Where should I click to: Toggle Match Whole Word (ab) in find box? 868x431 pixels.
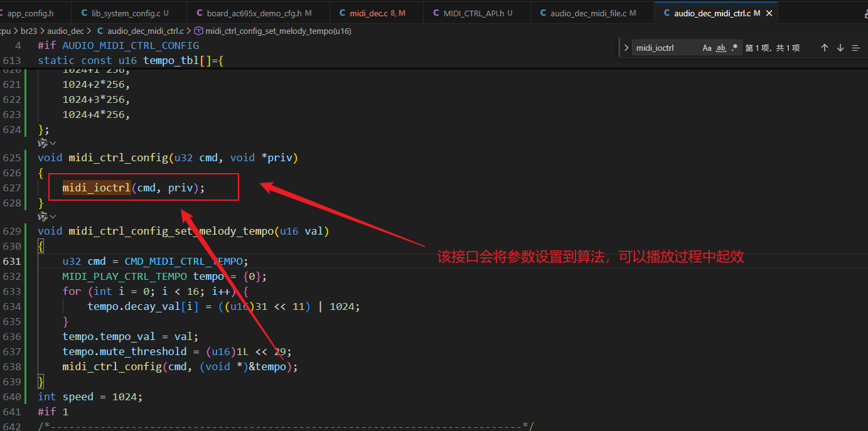click(721, 48)
